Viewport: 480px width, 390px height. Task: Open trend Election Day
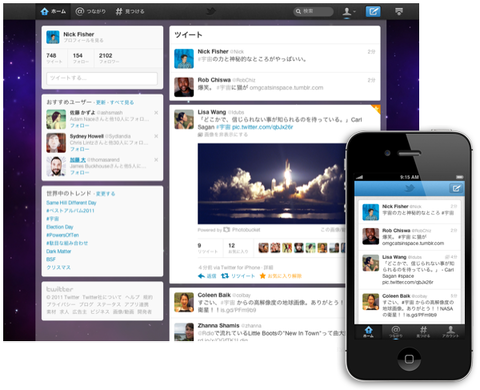[x=60, y=227]
